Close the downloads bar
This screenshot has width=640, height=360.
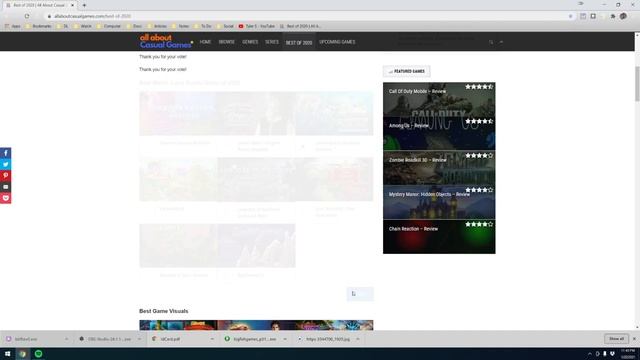[634, 339]
